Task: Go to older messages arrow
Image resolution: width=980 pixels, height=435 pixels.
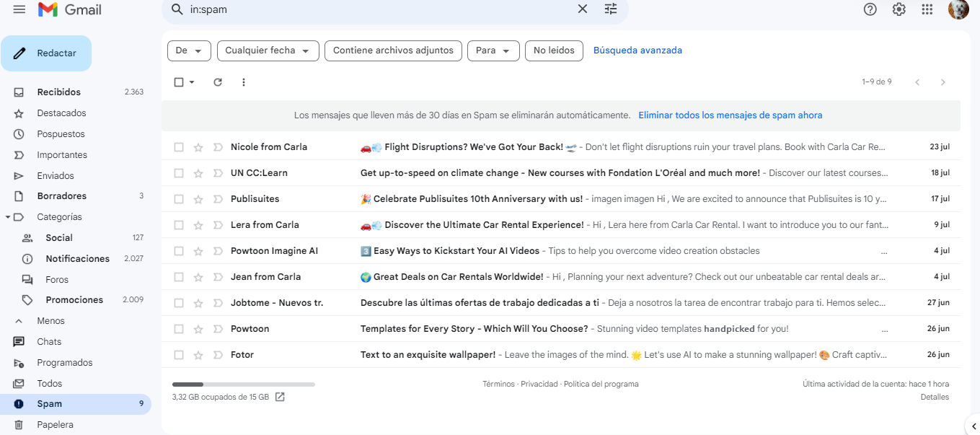Action: [943, 82]
